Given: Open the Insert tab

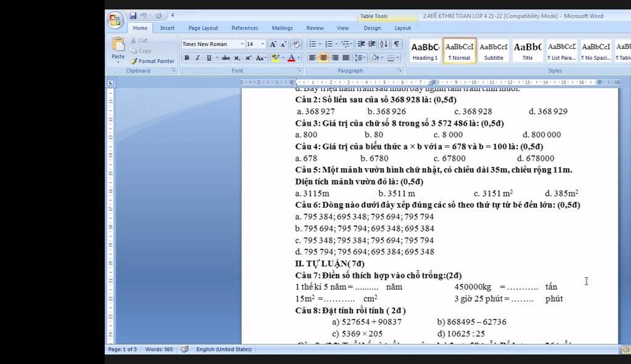Looking at the screenshot, I should tap(167, 28).
